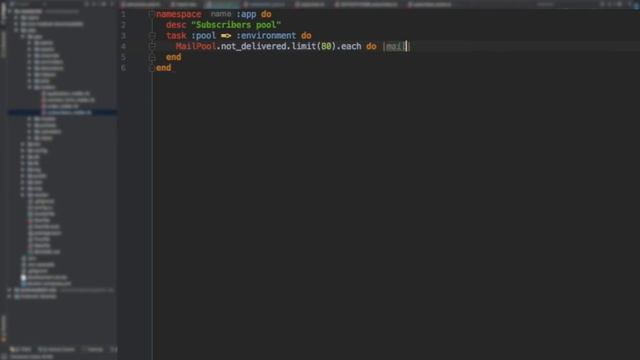
Task: Click the ':pool' symbol on line 3
Action: [203, 36]
